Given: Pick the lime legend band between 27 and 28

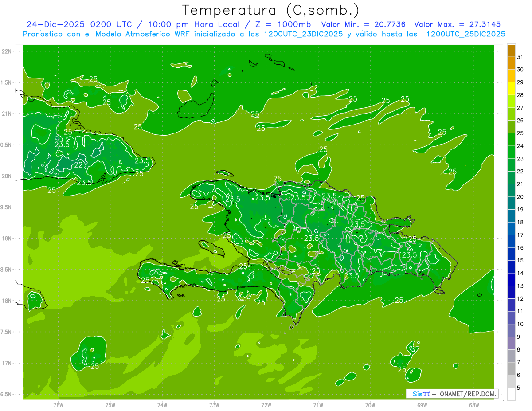Looking at the screenshot, I should pos(511,102).
